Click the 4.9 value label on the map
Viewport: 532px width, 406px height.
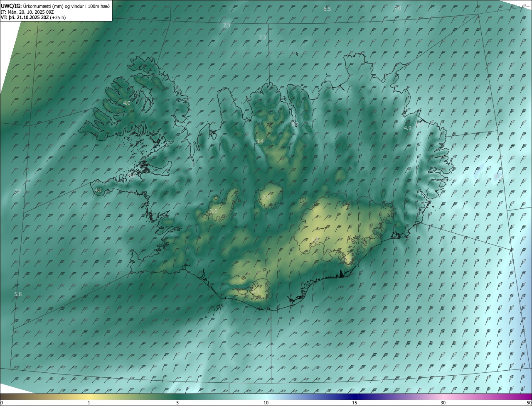(x=408, y=128)
